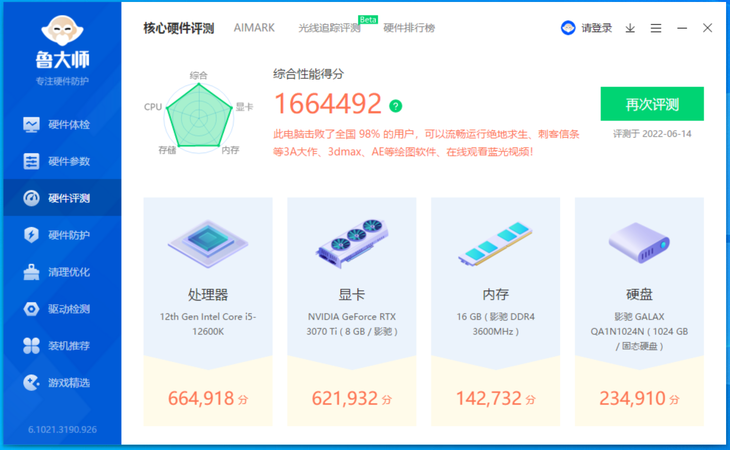
Task: Click the 硬件防护 shield icon
Action: tap(31, 235)
